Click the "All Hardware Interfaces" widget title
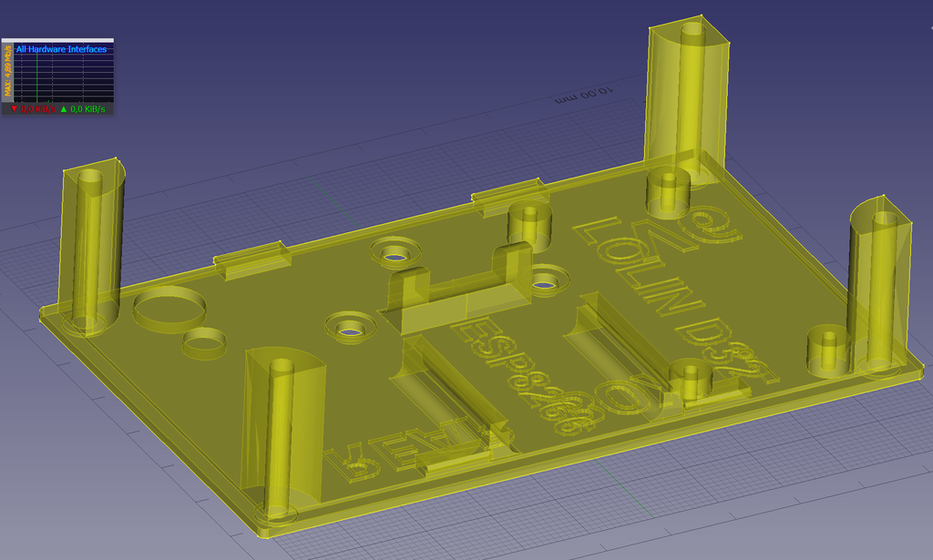 point(61,49)
